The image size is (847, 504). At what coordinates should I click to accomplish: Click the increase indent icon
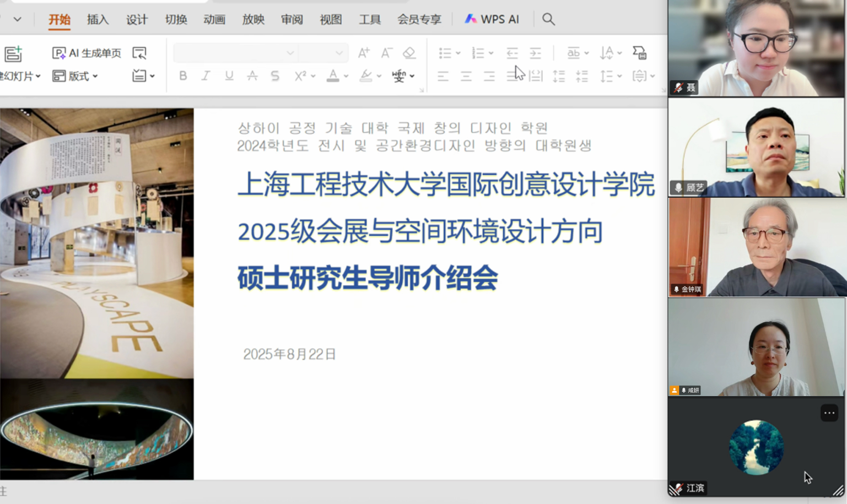pyautogui.click(x=535, y=53)
